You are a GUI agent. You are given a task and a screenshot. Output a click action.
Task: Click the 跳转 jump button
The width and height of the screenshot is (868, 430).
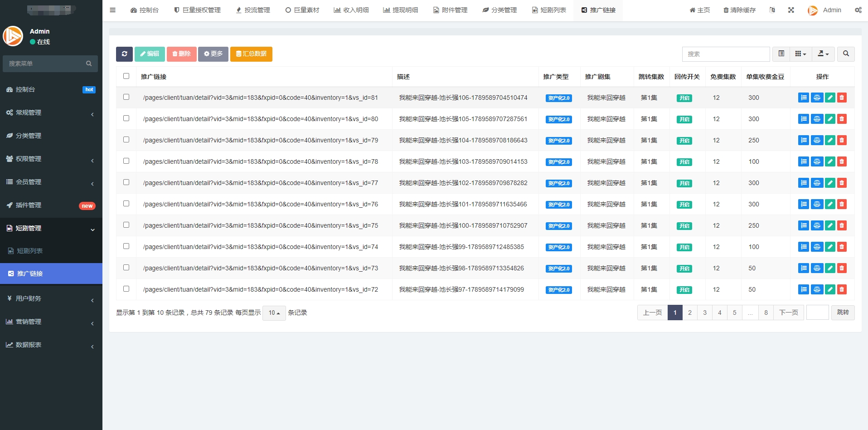843,313
